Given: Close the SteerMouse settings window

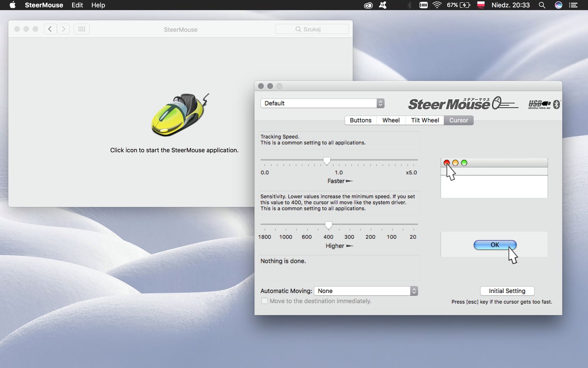Looking at the screenshot, I should click(261, 86).
